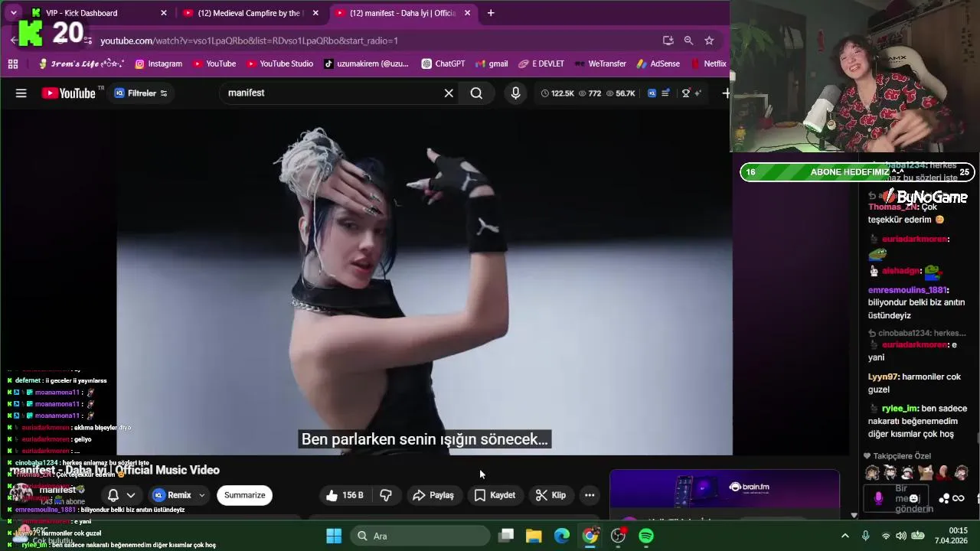
Task: Click the create plus icon in YouTube header
Action: click(x=725, y=93)
